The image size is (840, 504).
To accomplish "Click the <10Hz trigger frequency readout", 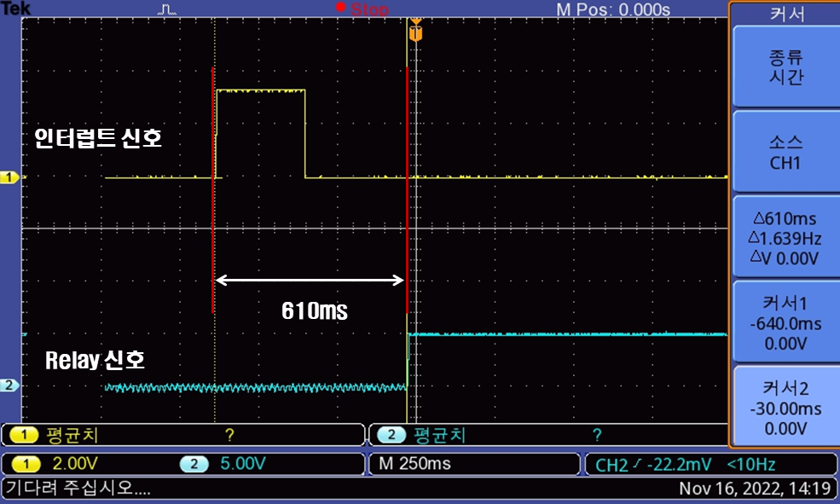I will (750, 465).
